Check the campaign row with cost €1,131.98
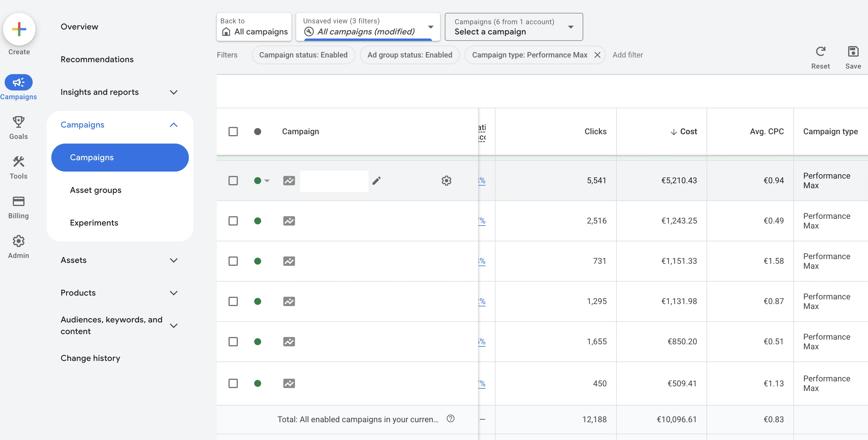The width and height of the screenshot is (868, 440). 233,301
